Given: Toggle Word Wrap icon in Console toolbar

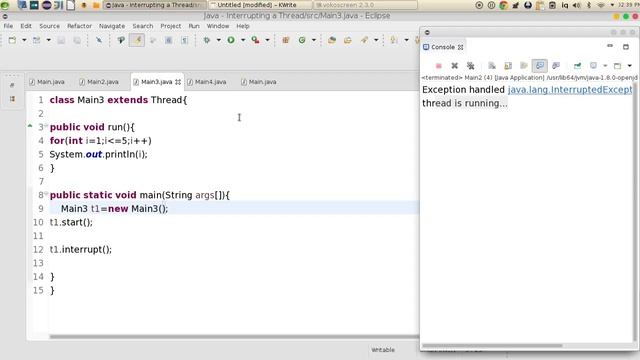Looking at the screenshot, I should pyautogui.click(x=524, y=66).
